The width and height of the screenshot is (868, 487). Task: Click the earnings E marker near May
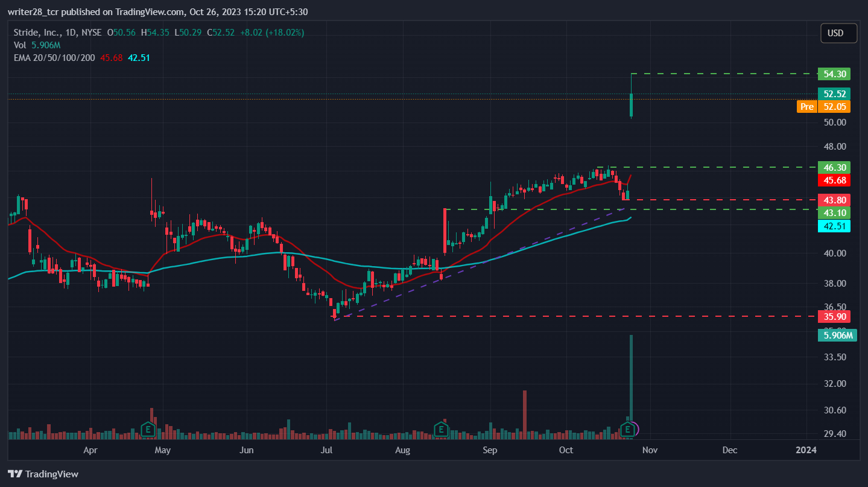pos(147,429)
